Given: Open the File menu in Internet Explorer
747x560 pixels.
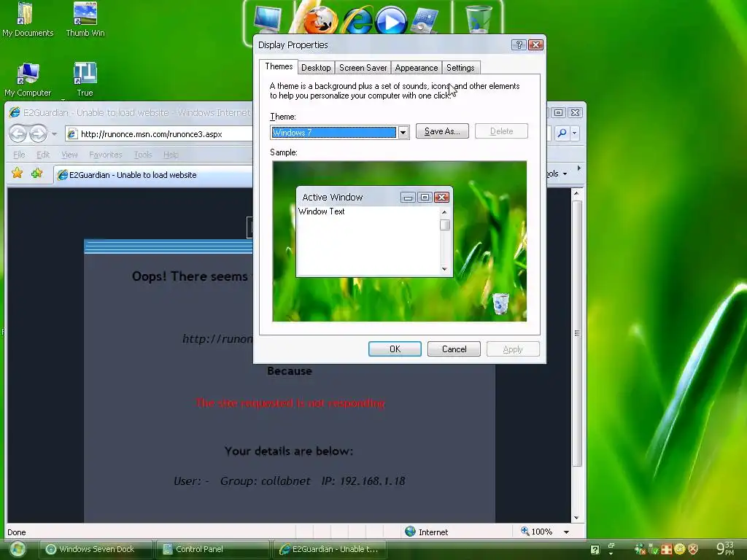Looking at the screenshot, I should click(19, 155).
